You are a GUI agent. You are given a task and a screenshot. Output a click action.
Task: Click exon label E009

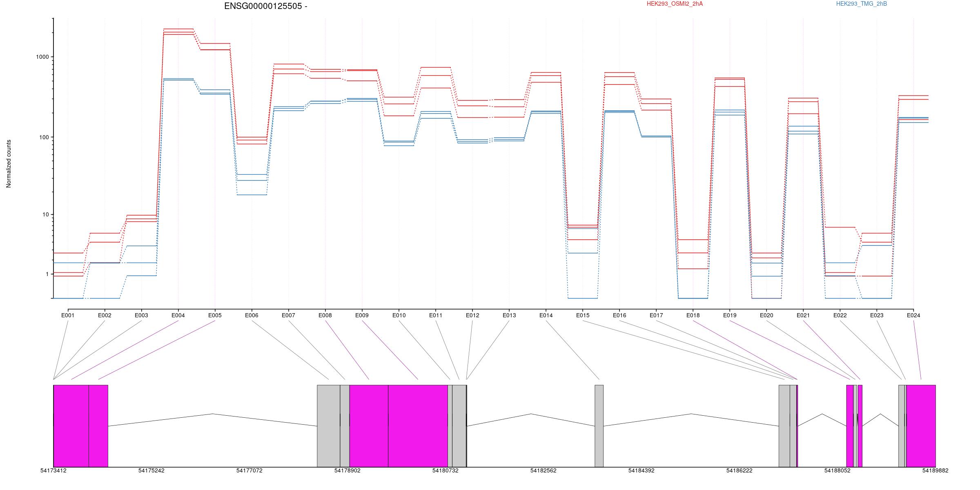(x=362, y=315)
